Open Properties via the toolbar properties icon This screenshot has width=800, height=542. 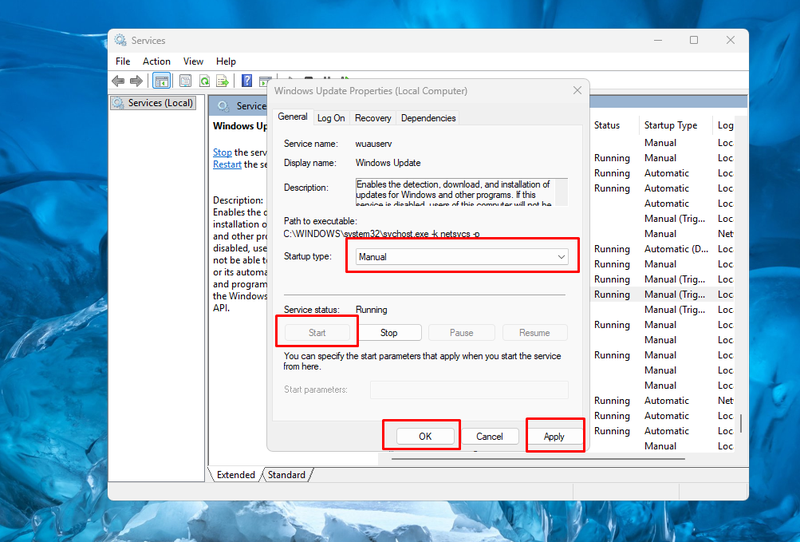pyautogui.click(x=185, y=81)
